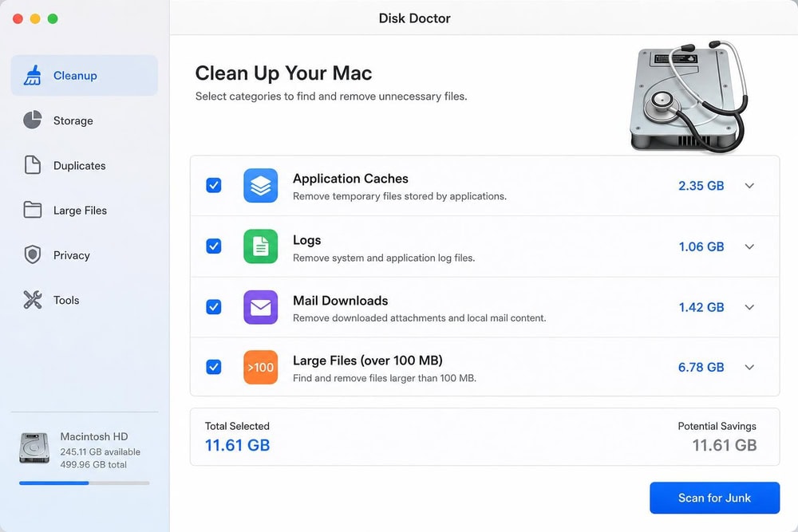Viewport: 798px width, 532px height.
Task: Click the Mail Downloads title
Action: pos(341,301)
